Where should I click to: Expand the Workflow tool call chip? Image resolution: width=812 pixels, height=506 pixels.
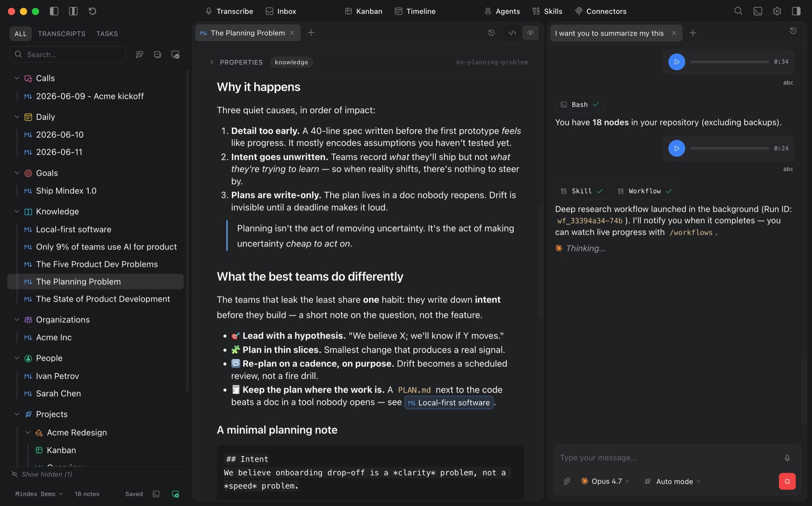pos(645,191)
